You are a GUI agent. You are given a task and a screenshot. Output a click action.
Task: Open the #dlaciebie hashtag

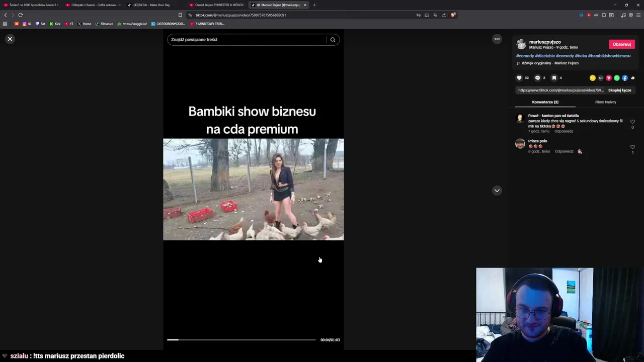click(x=545, y=56)
